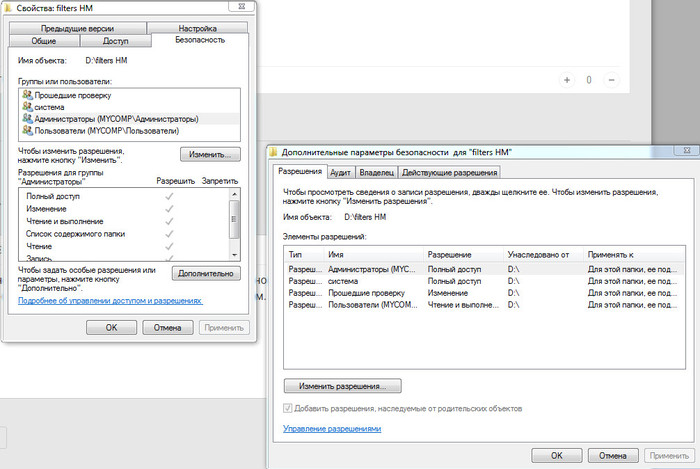Click group icon next to Прошедшие проверку

27,95
